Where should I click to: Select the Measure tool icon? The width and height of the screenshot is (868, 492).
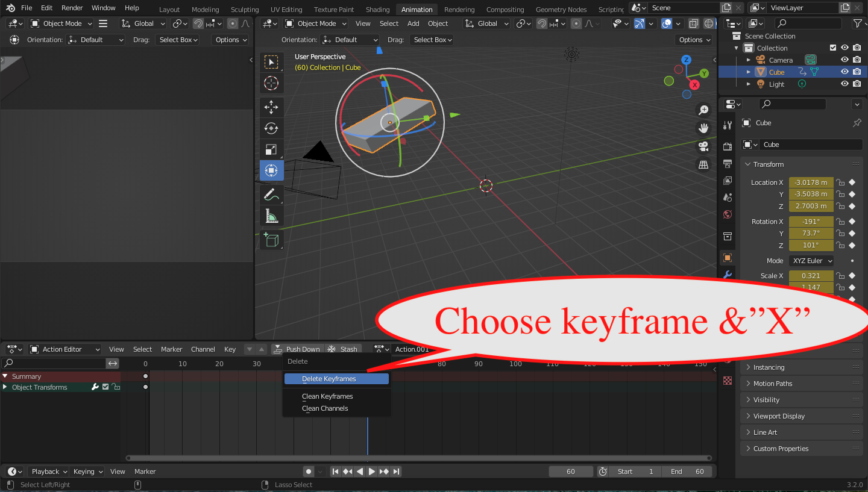pos(271,216)
